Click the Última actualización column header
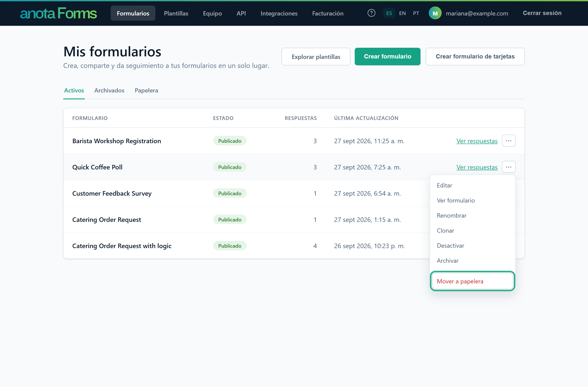The image size is (588, 387). [366, 118]
